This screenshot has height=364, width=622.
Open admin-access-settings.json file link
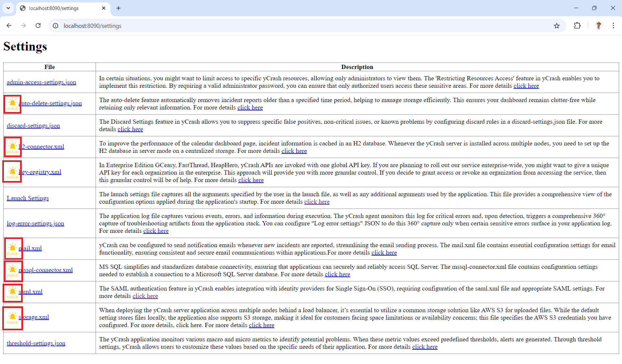(x=41, y=82)
